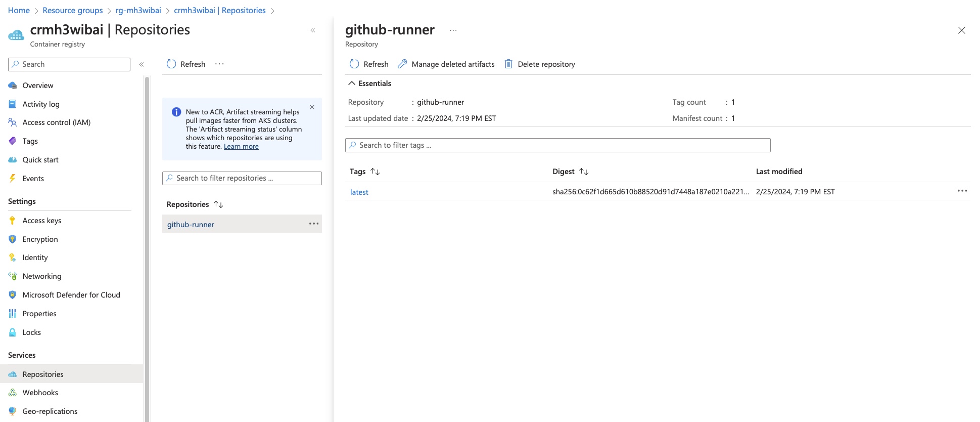Sort by the Repositories column header
Screen dimensions: 980x422
195,204
